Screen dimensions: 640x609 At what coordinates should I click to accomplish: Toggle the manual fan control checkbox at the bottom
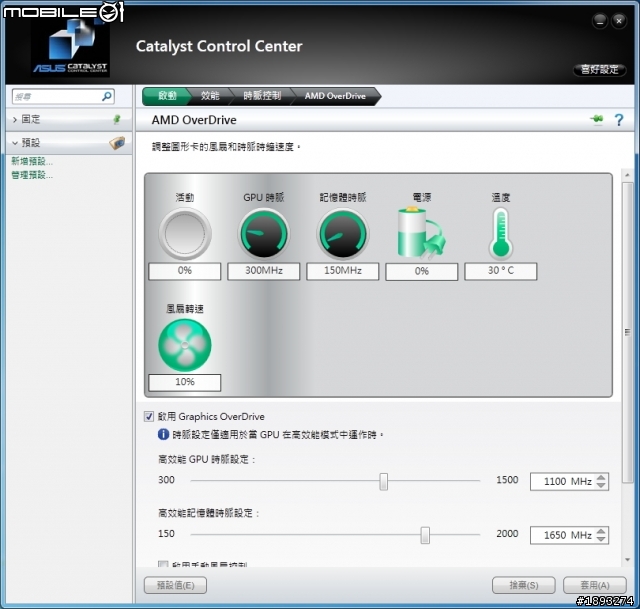pos(163,564)
